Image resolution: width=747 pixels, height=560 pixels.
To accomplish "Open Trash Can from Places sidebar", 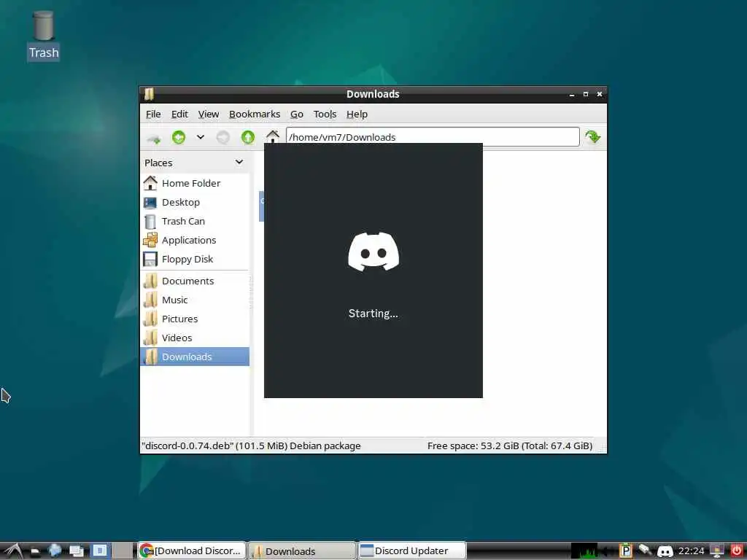I will click(x=195, y=222).
